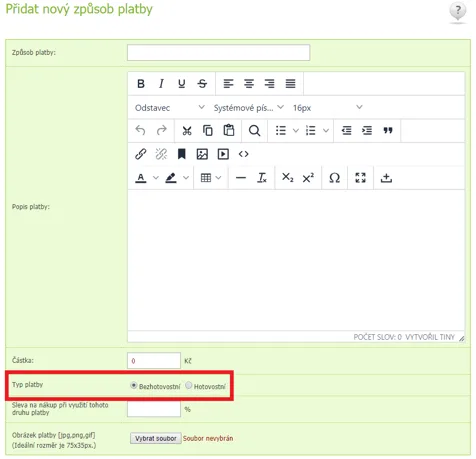Open find and replace magnifier
This screenshot has height=459, width=476.
pyautogui.click(x=254, y=131)
